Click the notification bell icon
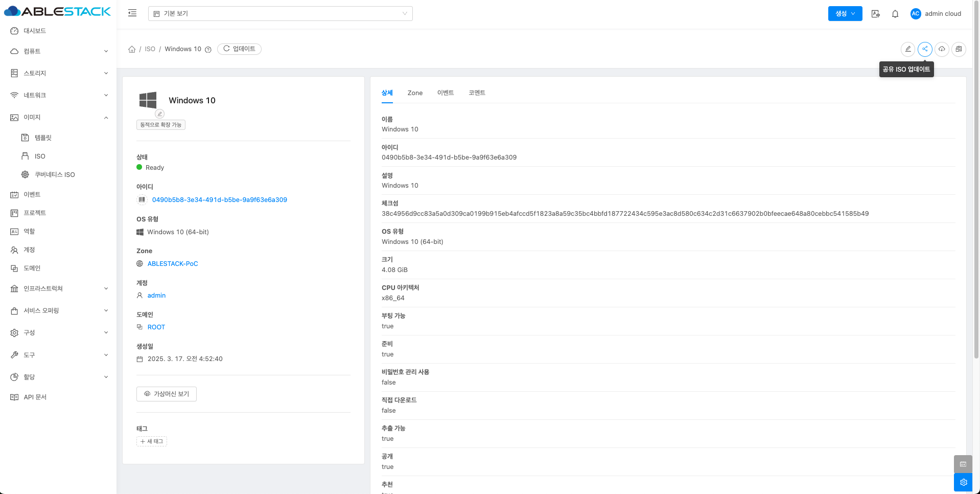This screenshot has height=494, width=980. tap(895, 14)
